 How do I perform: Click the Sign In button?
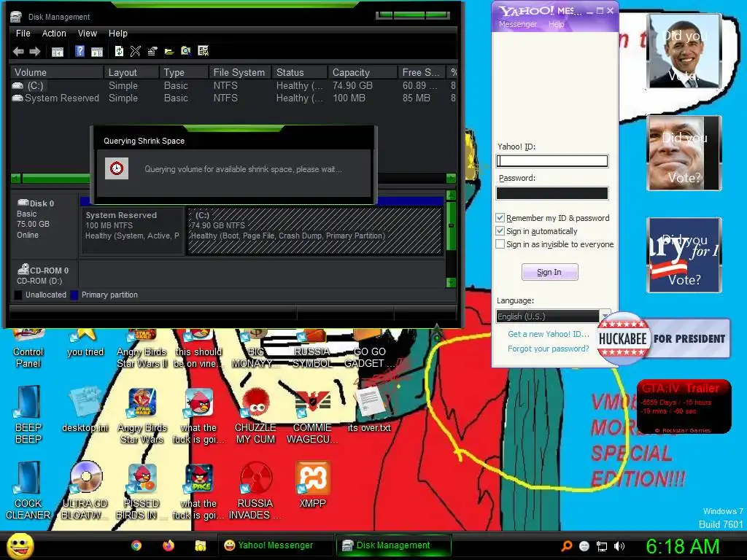point(550,272)
